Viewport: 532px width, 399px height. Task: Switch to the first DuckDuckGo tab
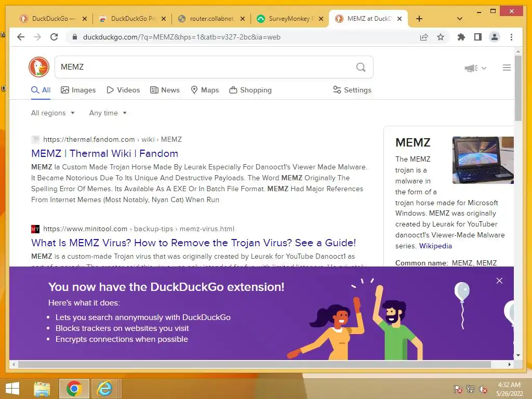[x=53, y=19]
